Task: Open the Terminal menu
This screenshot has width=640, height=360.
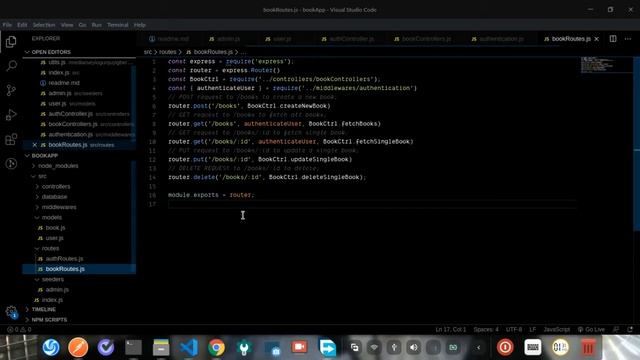Action: 118,25
